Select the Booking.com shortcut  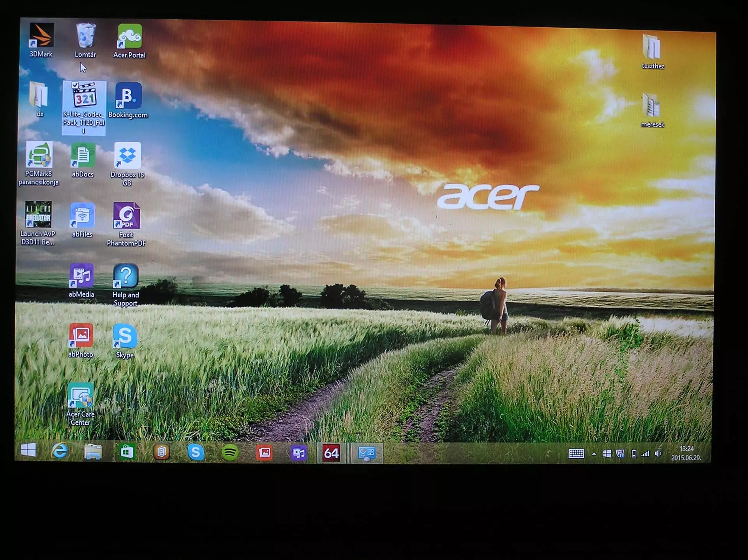[x=128, y=100]
